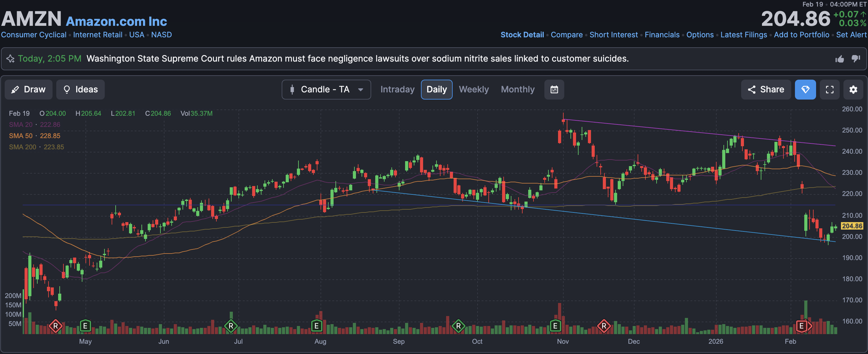The image size is (868, 354).
Task: Click the AI sparkle icon beside news
Action: pyautogui.click(x=11, y=59)
